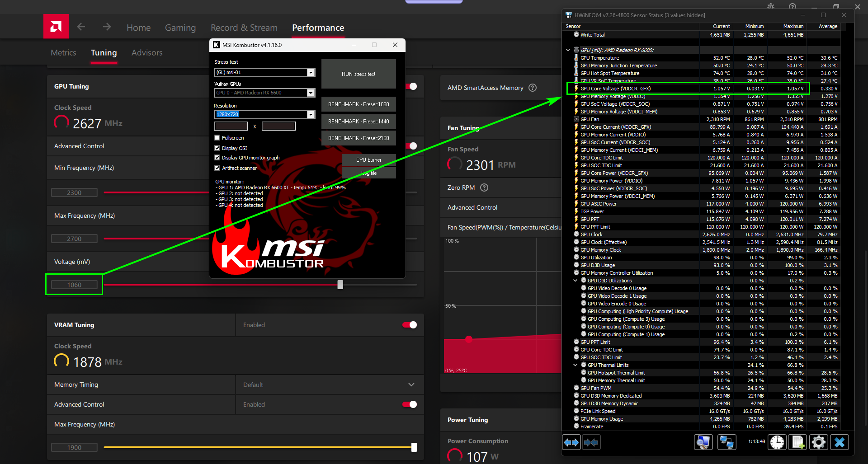Open the bug report tool icon
This screenshot has height=464, width=868.
[771, 6]
